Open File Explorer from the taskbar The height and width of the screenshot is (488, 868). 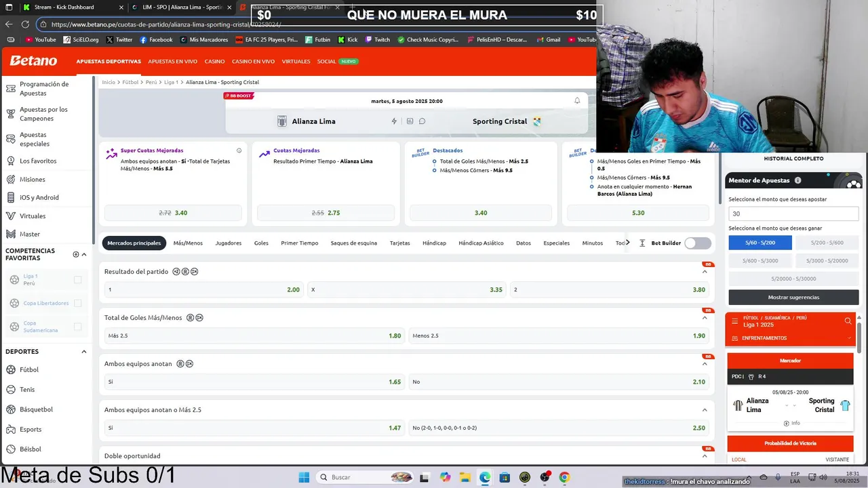465,477
